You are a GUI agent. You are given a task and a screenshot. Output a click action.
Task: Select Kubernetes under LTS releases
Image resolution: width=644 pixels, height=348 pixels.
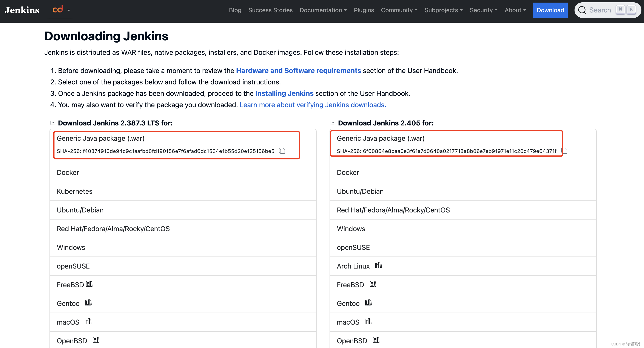point(183,191)
